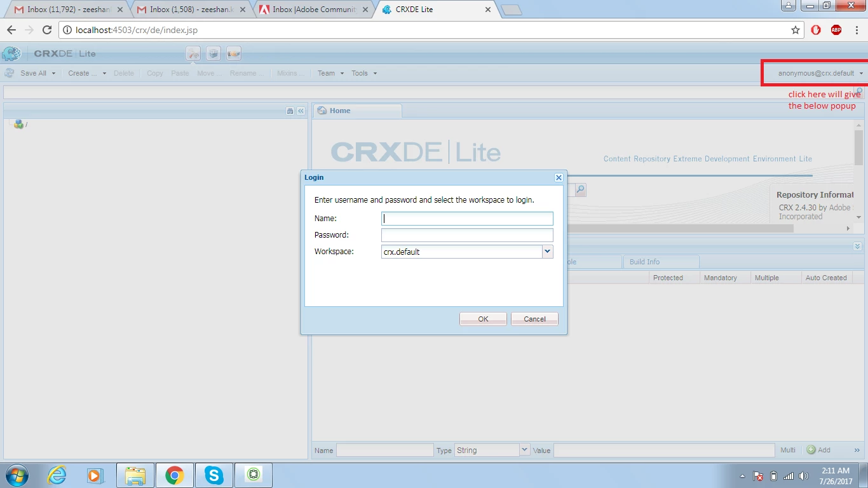This screenshot has height=488, width=868.
Task: Reload the page in Chrome
Action: (x=46, y=30)
